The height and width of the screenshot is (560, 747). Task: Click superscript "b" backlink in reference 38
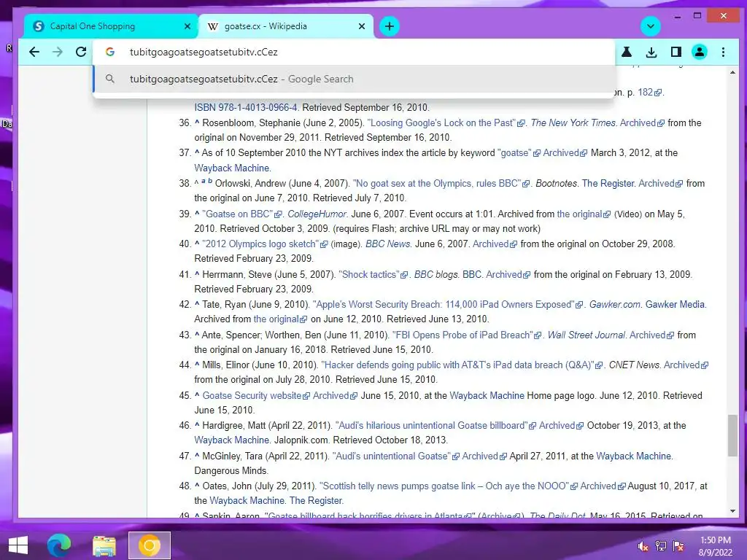pyautogui.click(x=209, y=181)
